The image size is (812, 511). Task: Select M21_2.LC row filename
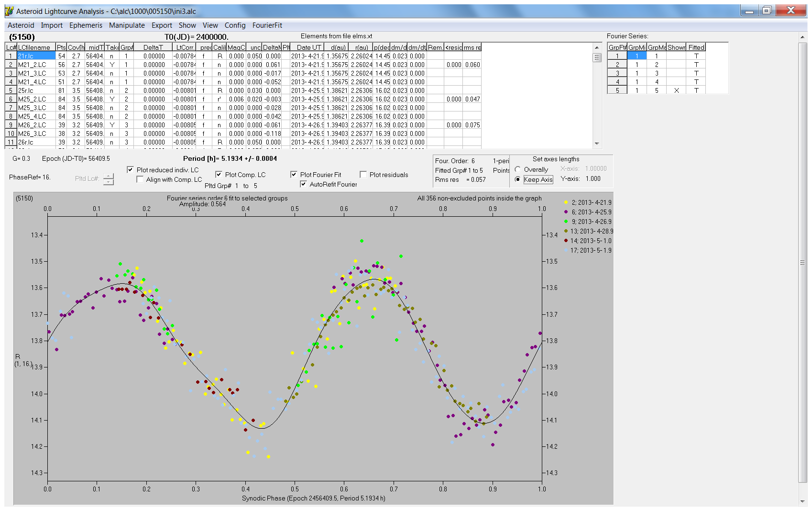pos(36,65)
